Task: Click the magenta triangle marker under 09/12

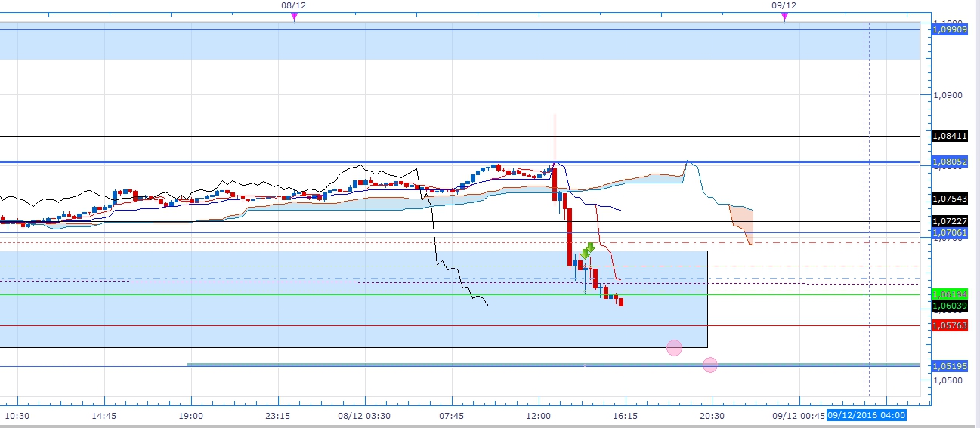Action: (784, 17)
